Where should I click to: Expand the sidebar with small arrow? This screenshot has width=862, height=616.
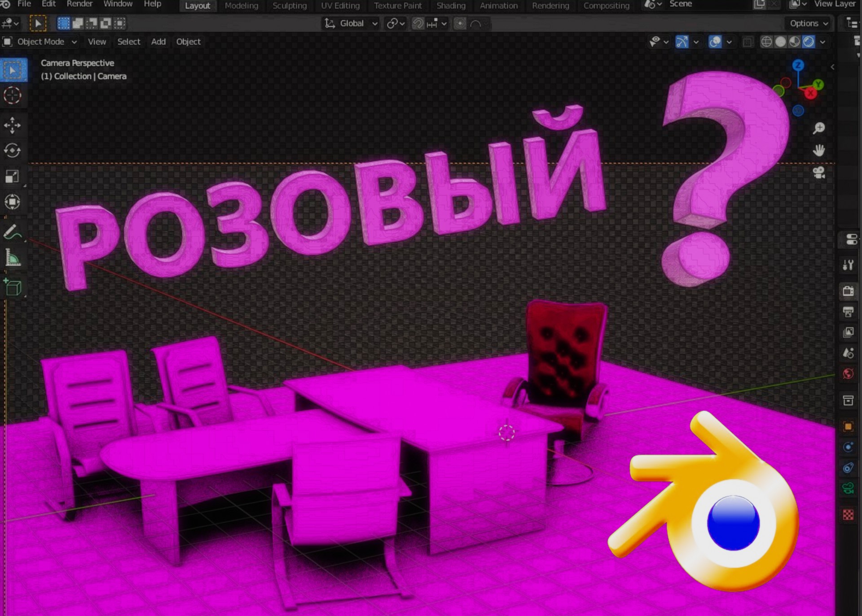tap(832, 67)
